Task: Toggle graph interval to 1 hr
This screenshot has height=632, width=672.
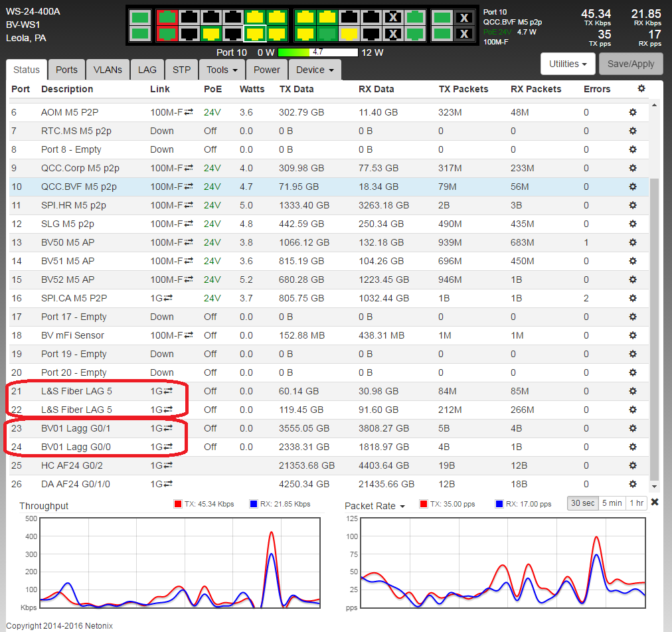Action: (636, 503)
